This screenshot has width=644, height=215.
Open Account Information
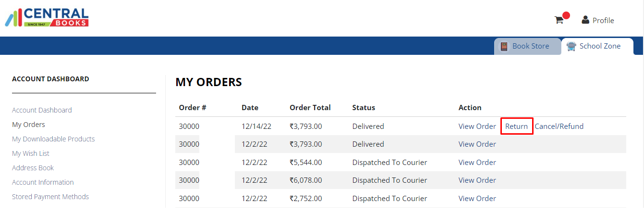pyautogui.click(x=43, y=182)
